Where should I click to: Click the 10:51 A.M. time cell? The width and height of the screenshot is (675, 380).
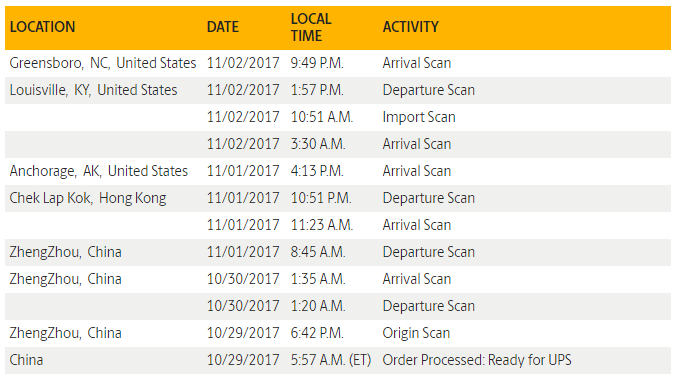(322, 117)
